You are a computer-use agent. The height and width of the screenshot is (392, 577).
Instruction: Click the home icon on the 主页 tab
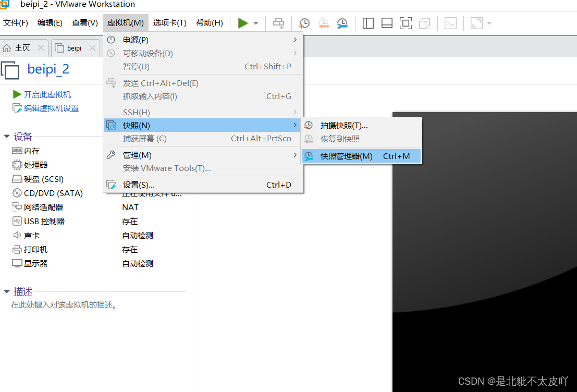point(7,48)
